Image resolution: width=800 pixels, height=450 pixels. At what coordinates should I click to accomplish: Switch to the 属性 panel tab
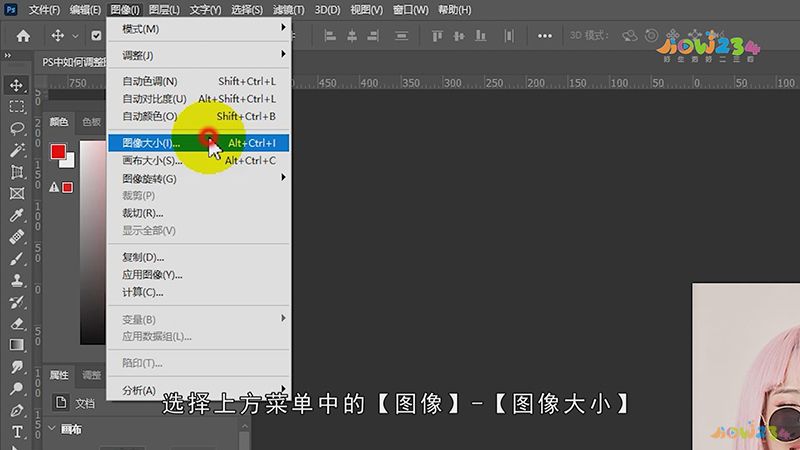[x=59, y=375]
